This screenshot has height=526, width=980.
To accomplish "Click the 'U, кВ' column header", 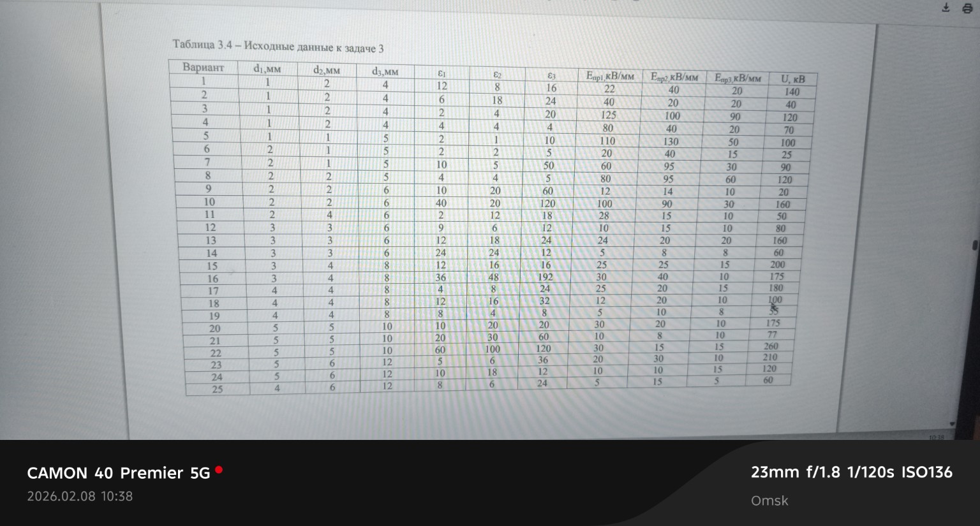I will (x=793, y=79).
